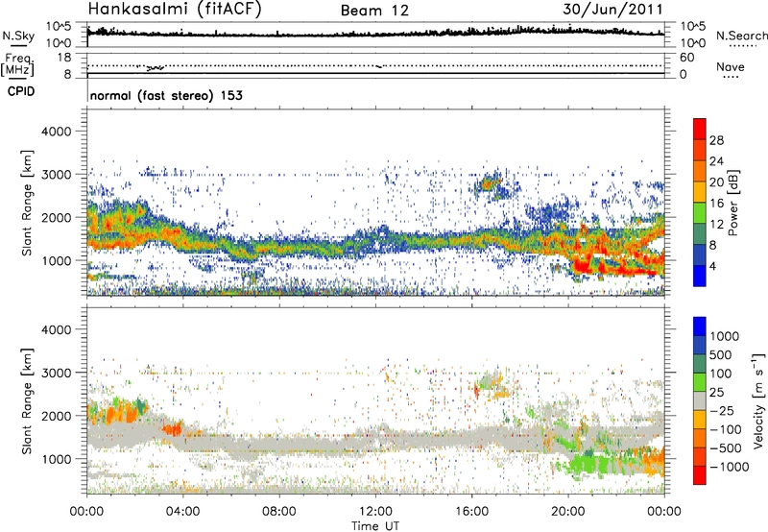Viewport: 768px width, 532px height.
Task: Click the '25' tick on Velocity colorbar
Action: tap(717, 393)
